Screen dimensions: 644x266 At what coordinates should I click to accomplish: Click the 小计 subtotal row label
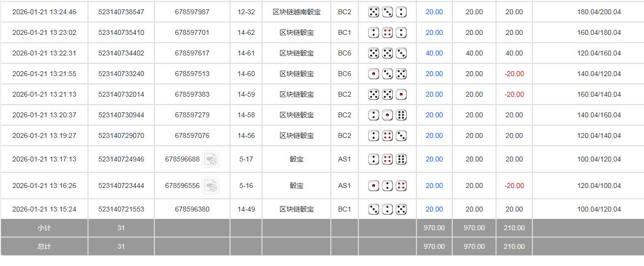coord(44,228)
